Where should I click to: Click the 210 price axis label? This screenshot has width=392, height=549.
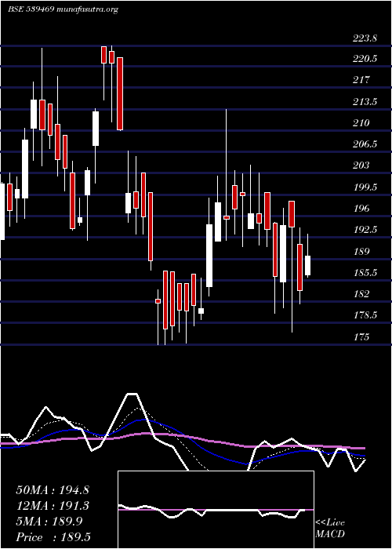pos(361,123)
